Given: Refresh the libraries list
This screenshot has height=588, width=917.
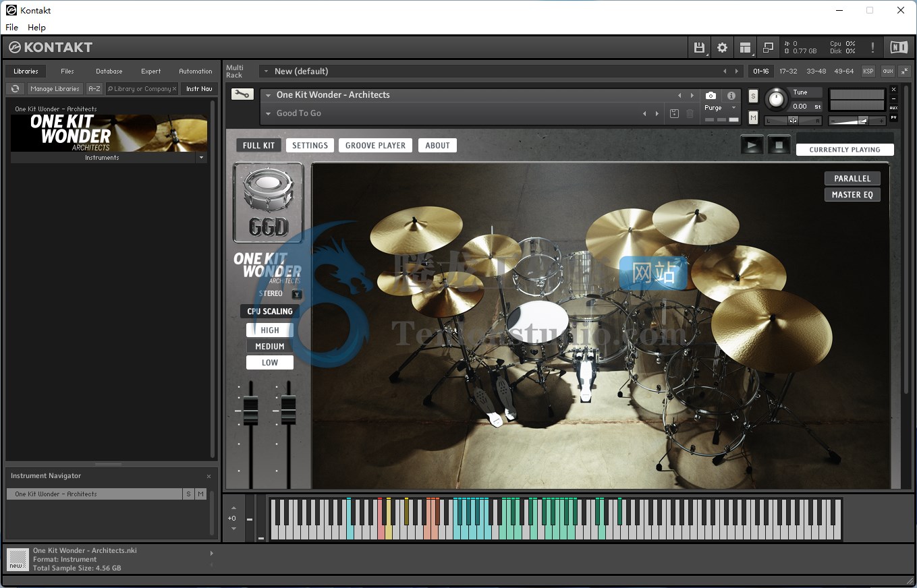Looking at the screenshot, I should 16,88.
